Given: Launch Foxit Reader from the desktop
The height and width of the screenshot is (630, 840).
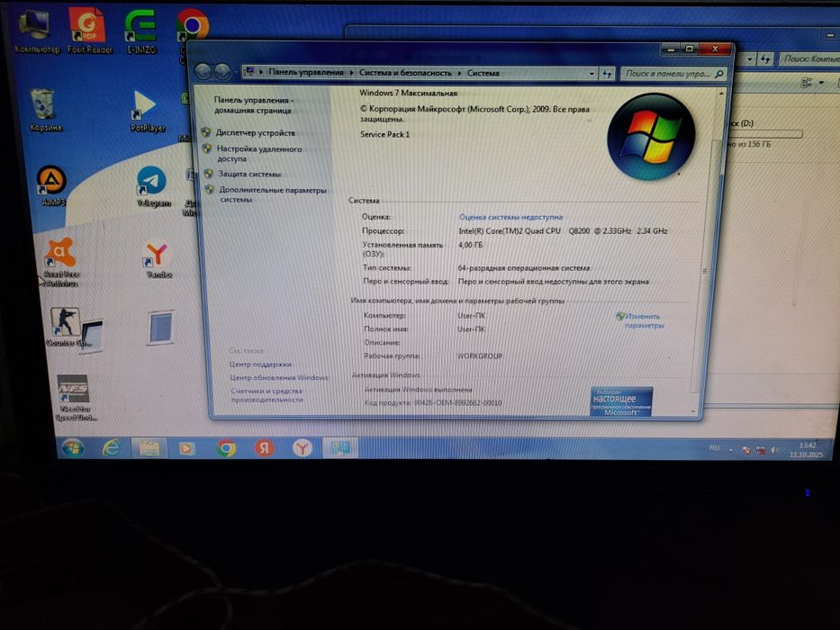Looking at the screenshot, I should [x=89, y=31].
